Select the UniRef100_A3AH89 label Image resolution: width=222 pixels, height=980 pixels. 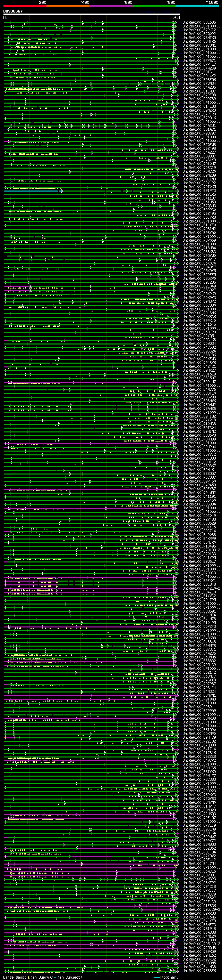pyautogui.click(x=199, y=439)
